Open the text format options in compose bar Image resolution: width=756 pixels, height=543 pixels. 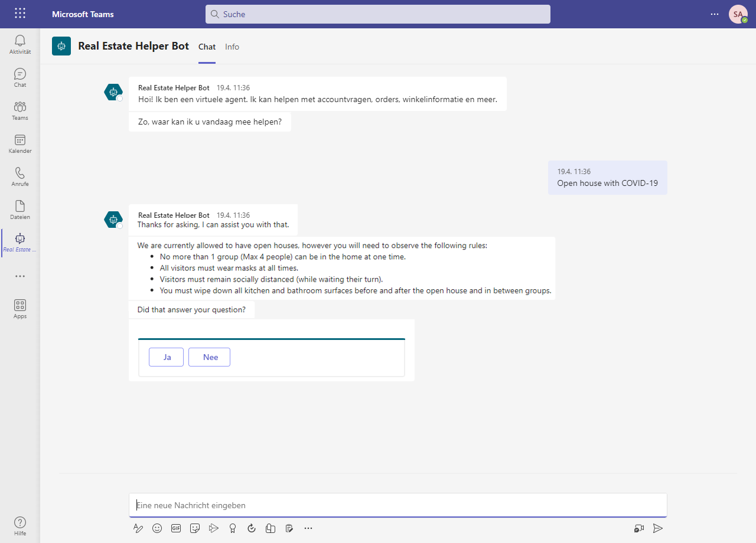pyautogui.click(x=138, y=528)
